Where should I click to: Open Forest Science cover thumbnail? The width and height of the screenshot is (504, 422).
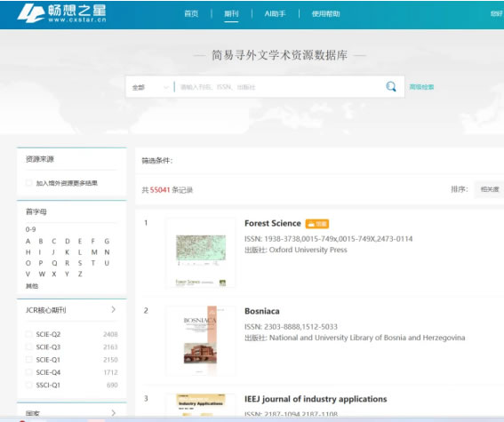pyautogui.click(x=201, y=252)
